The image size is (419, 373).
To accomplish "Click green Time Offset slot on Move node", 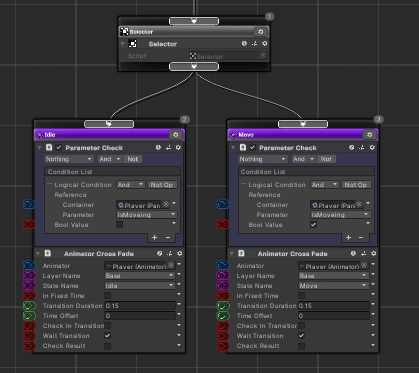I will pos(223,316).
